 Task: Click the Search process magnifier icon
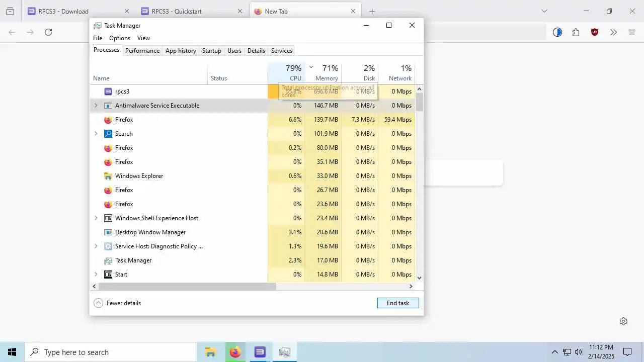coord(108,134)
